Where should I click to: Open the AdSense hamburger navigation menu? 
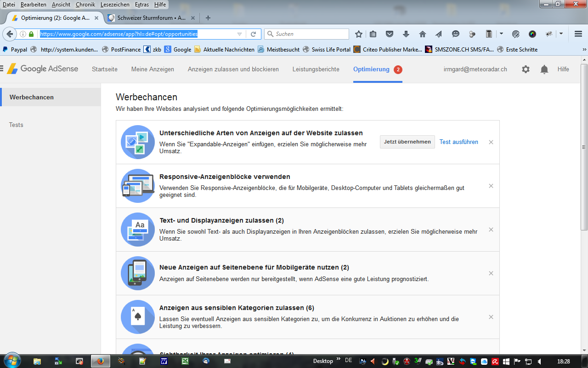(x=2, y=69)
